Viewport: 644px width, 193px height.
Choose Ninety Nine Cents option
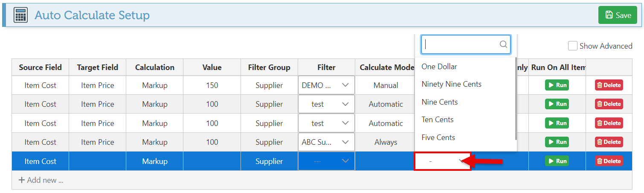pos(451,84)
